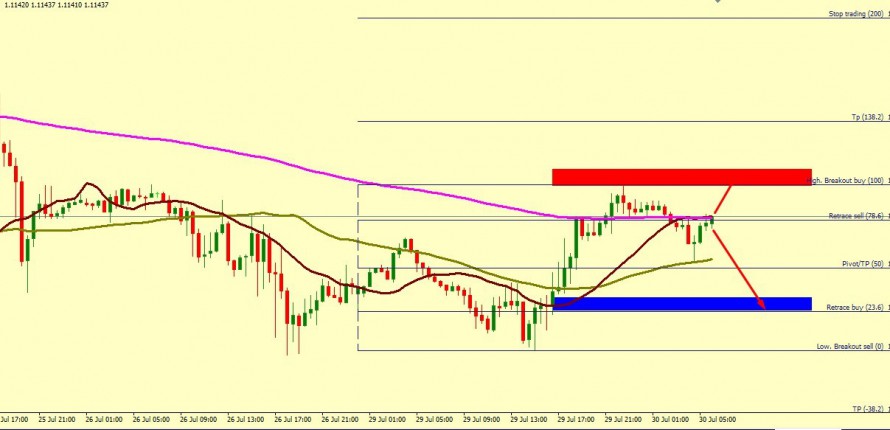Click the 'TP (-38.2)' level label
The height and width of the screenshot is (430, 890).
(x=868, y=409)
